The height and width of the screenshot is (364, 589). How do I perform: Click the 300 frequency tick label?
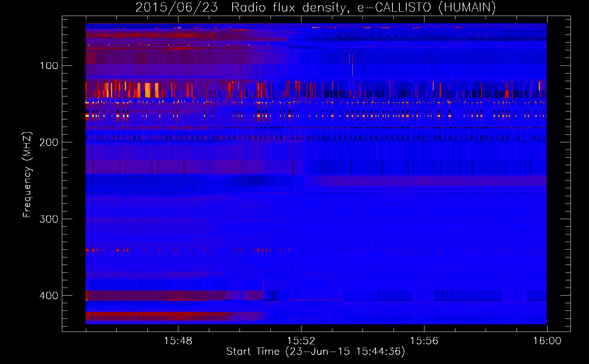pos(49,219)
